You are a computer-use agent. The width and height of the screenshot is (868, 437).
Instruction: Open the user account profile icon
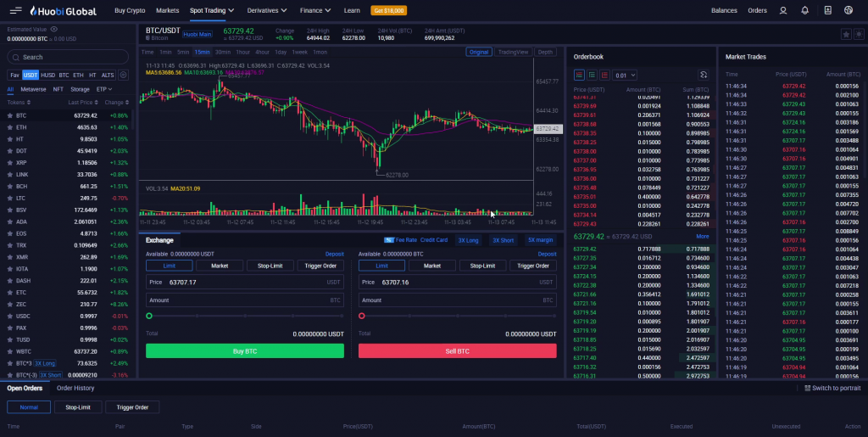(x=782, y=10)
